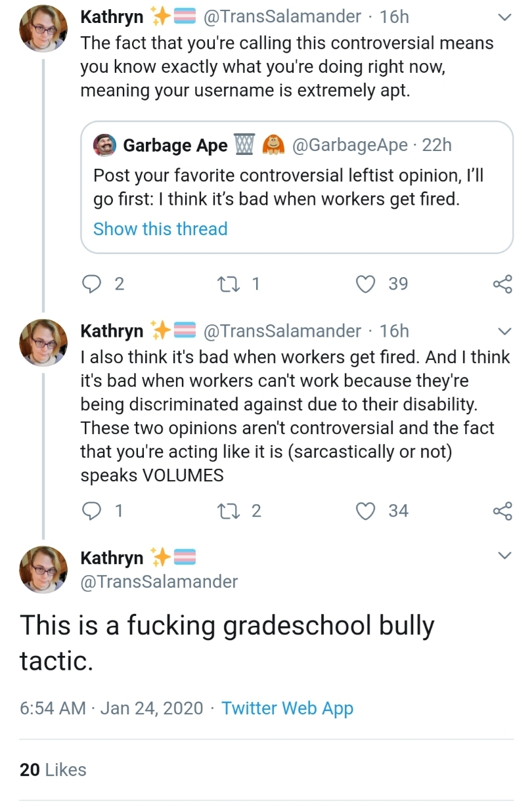The width and height of the screenshot is (532, 805).
Task: Expand the options caret on the second tweet
Action: coord(504,330)
